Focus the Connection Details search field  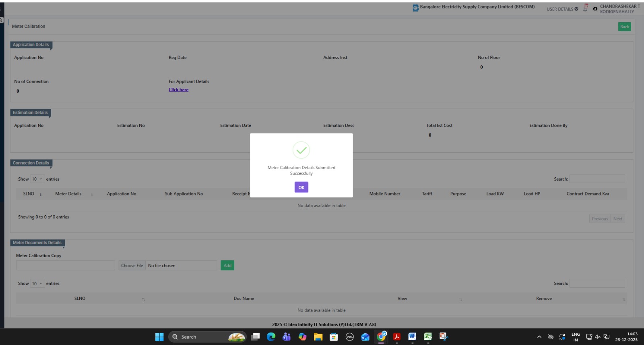[x=597, y=179]
